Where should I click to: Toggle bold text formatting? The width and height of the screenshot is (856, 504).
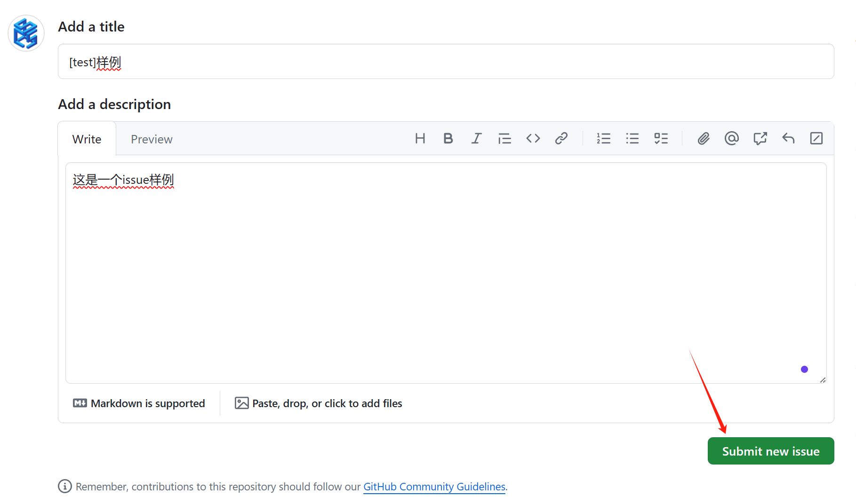tap(448, 139)
